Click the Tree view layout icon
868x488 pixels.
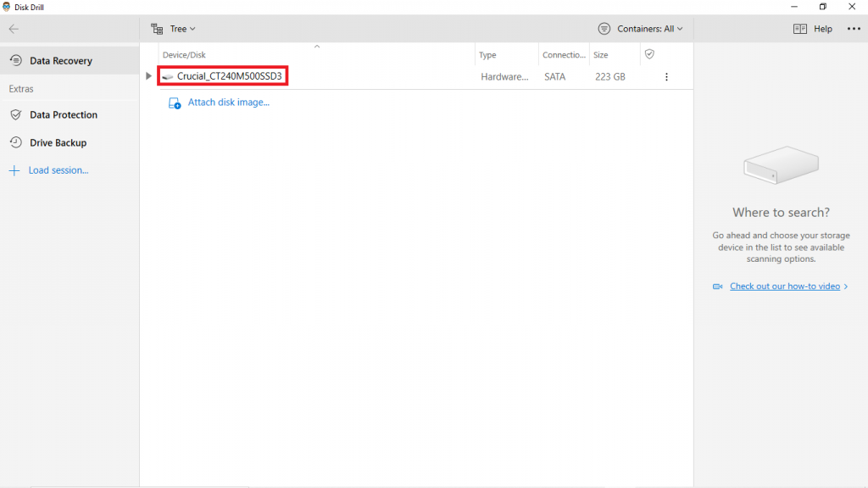[157, 28]
